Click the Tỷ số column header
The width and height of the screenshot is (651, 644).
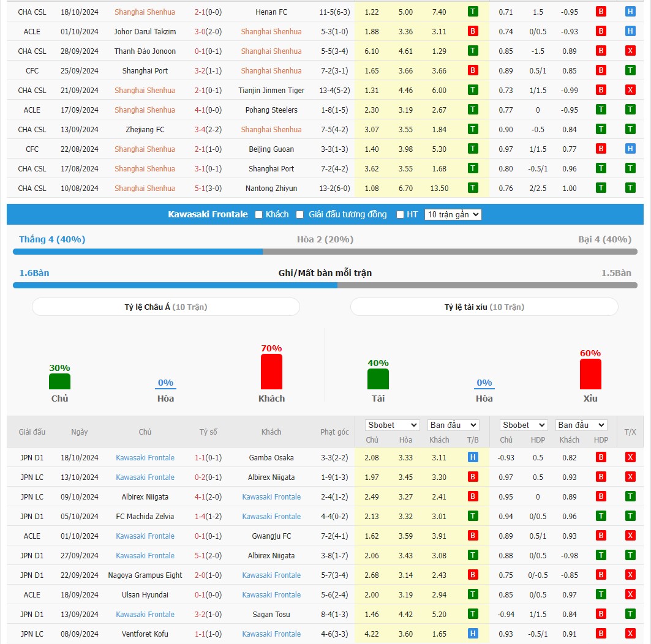click(208, 432)
